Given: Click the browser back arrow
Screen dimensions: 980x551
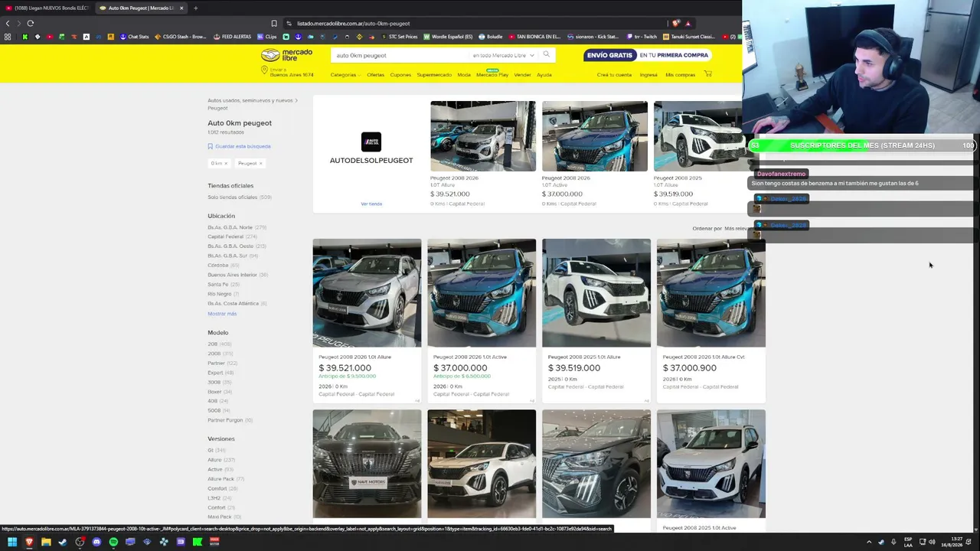Looking at the screenshot, I should pyautogui.click(x=8, y=23).
